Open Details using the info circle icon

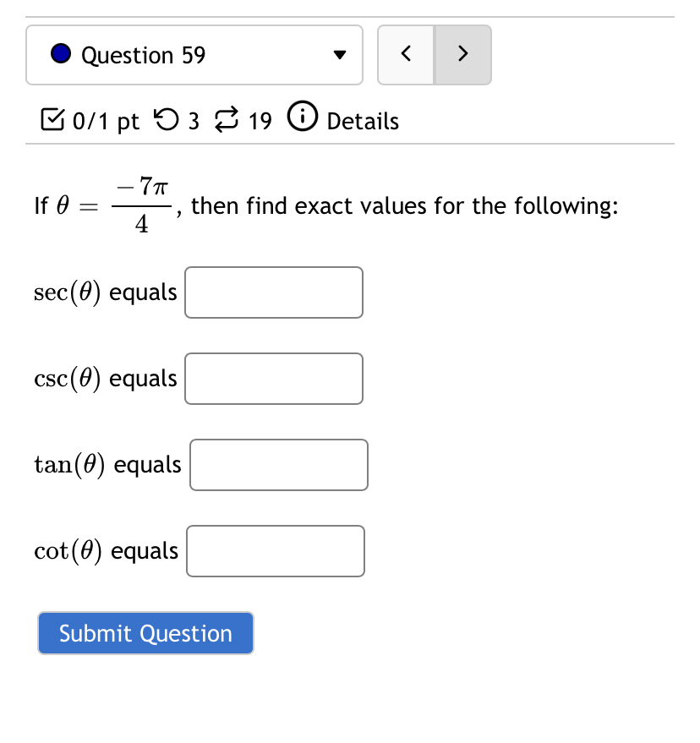302,119
